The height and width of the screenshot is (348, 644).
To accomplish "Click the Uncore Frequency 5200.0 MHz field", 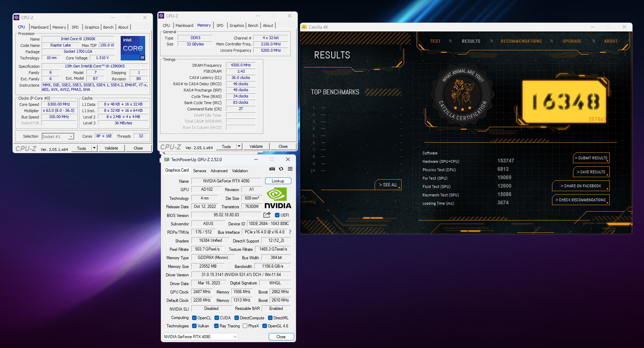I will (271, 50).
